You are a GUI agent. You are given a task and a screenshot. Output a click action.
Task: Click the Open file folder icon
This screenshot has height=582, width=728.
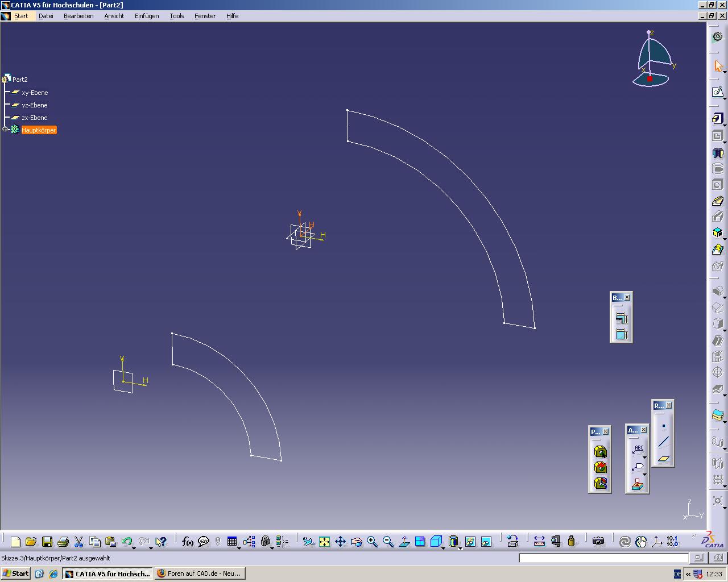[31, 542]
